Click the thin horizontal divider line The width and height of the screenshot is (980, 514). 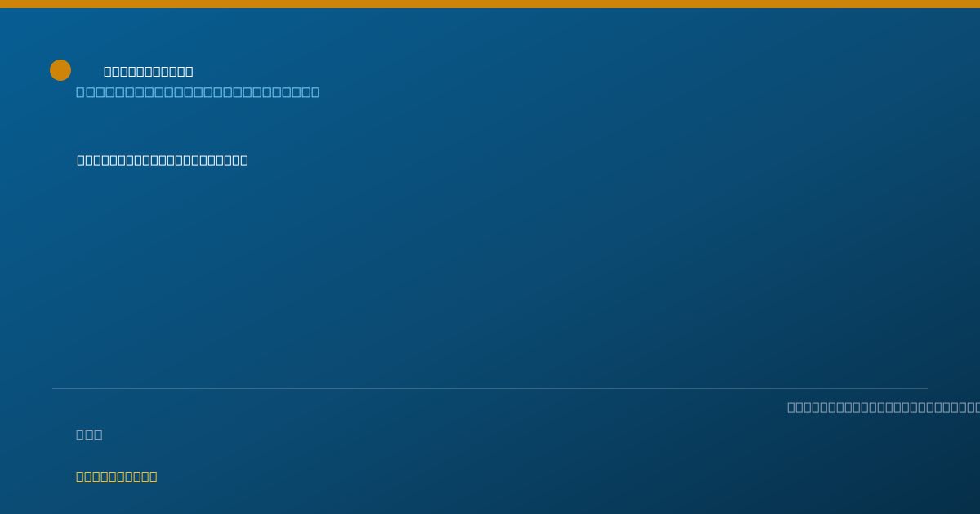coord(490,388)
